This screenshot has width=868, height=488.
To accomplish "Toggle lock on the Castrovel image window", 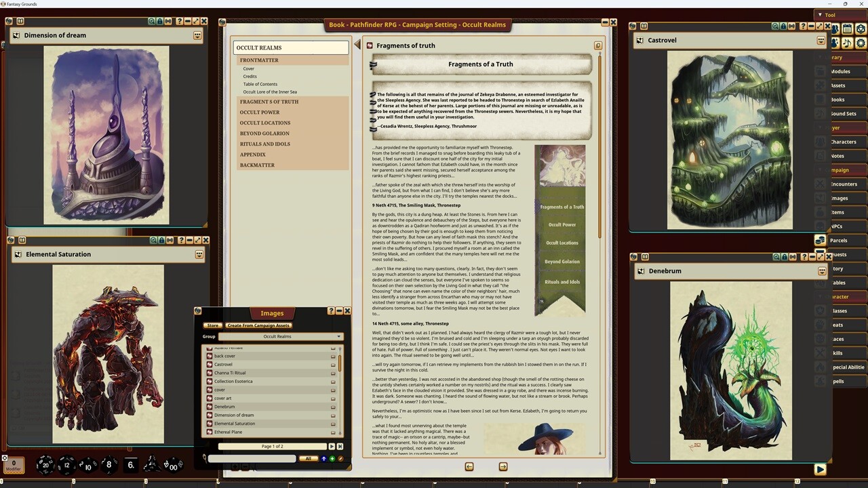I will point(783,26).
